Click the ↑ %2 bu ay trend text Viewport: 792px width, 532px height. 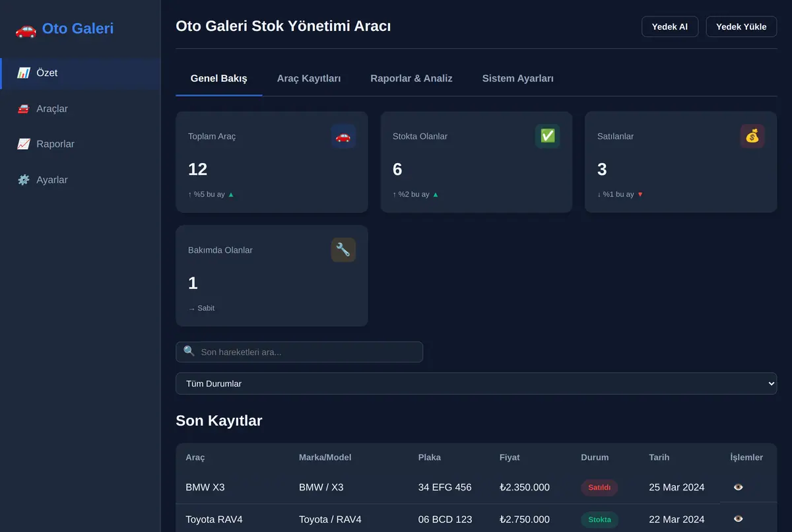[x=415, y=195]
